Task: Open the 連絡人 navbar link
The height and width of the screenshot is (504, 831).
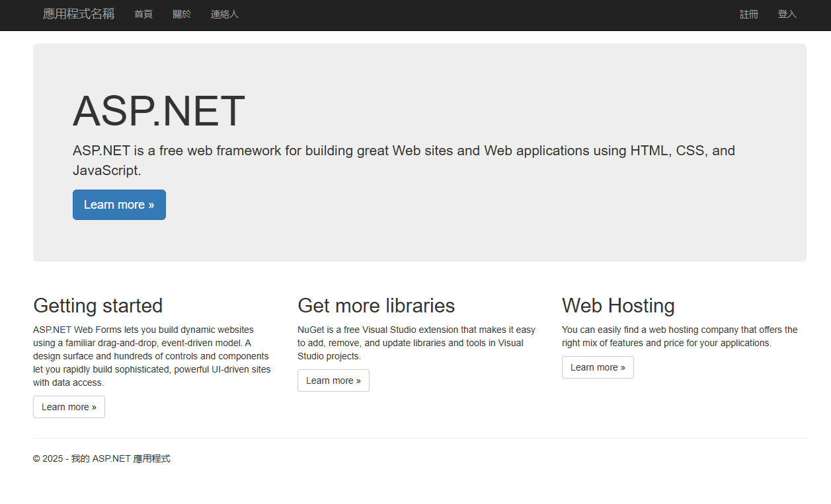Action: (x=225, y=14)
